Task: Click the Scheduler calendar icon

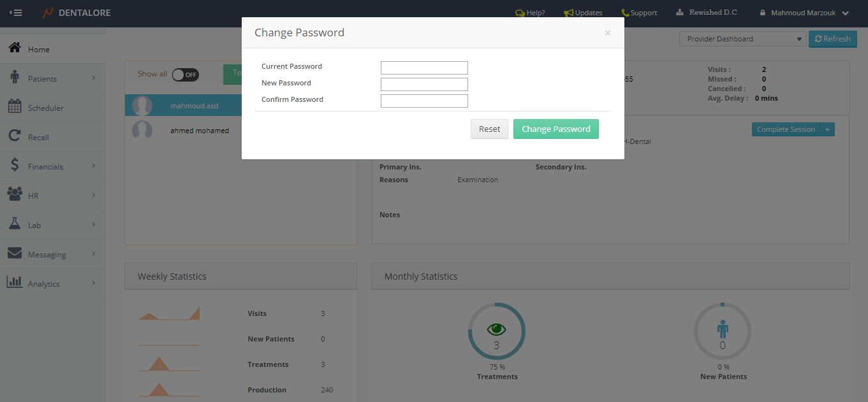Action: tap(15, 107)
